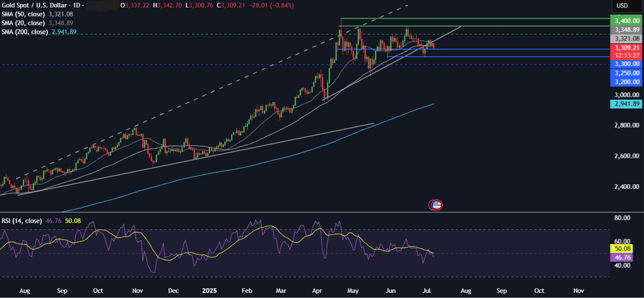Click the high price H3,342.70 value
Image resolution: width=644 pixels, height=298 pixels.
(168, 5)
